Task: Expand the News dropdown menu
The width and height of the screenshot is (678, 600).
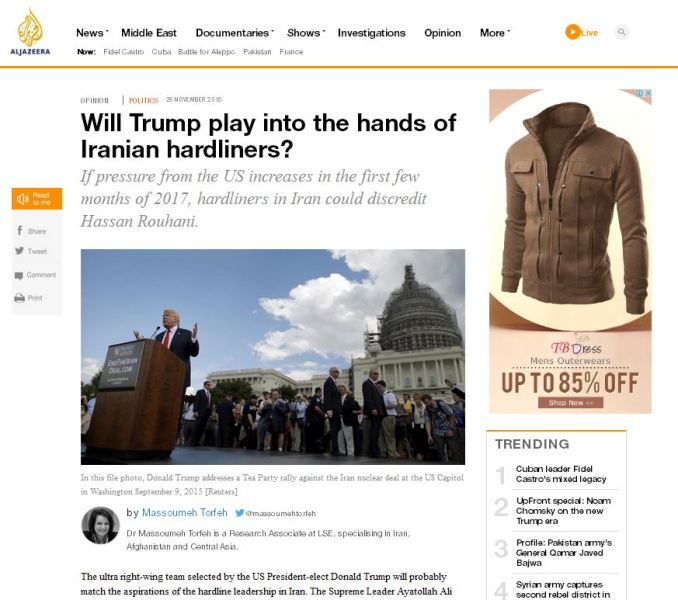Action: (92, 33)
